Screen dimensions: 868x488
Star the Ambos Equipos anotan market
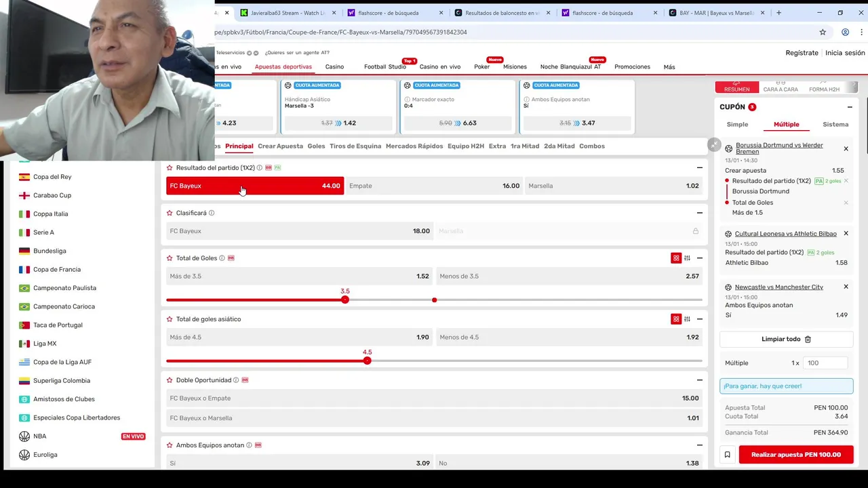[170, 445]
